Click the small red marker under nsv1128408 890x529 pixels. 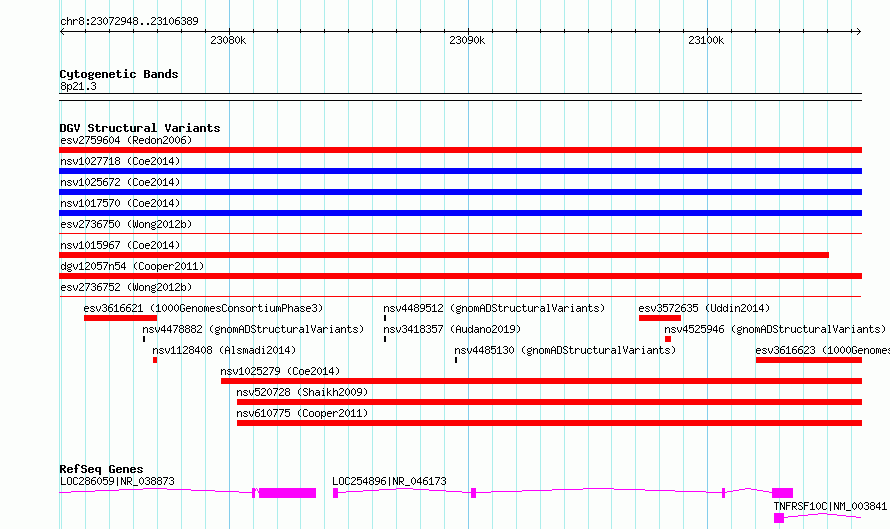click(155, 360)
